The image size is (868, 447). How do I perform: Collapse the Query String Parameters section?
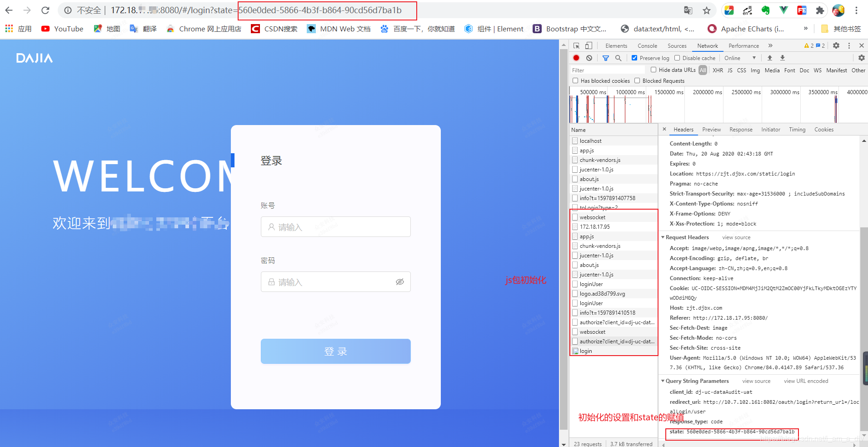(663, 381)
